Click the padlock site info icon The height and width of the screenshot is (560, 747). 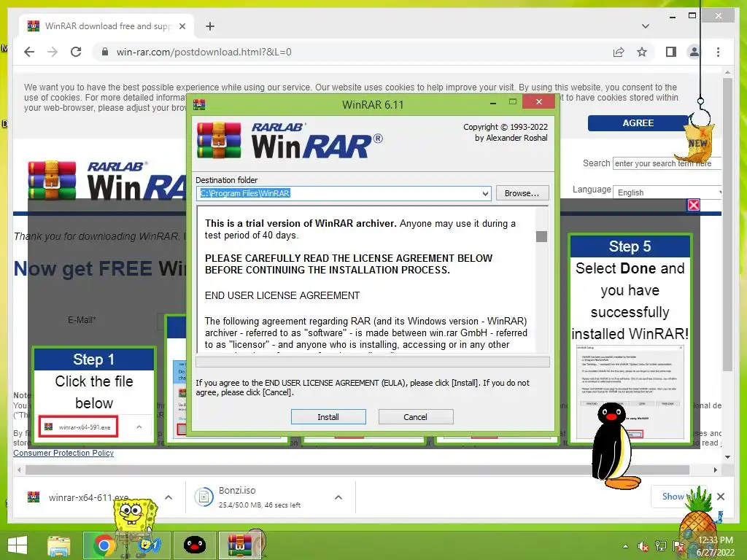click(105, 52)
